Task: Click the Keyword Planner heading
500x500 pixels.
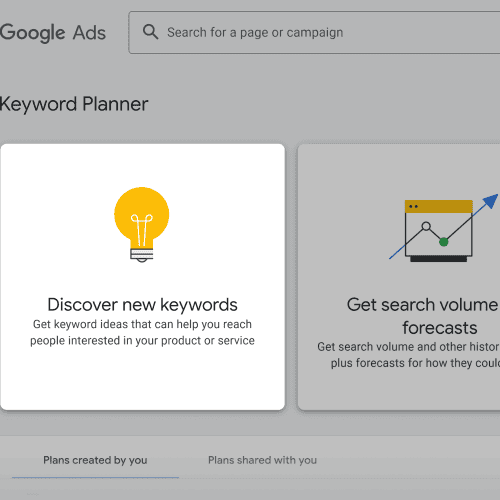Action: point(74,104)
